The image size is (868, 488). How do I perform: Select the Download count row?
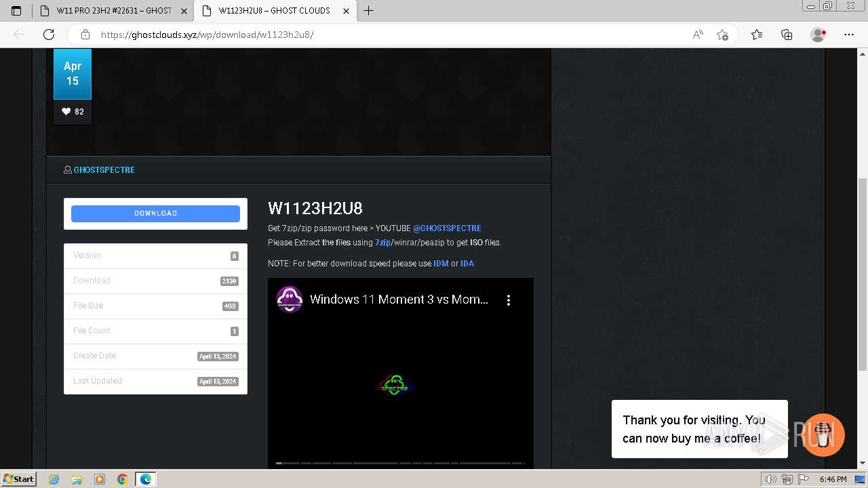(155, 281)
